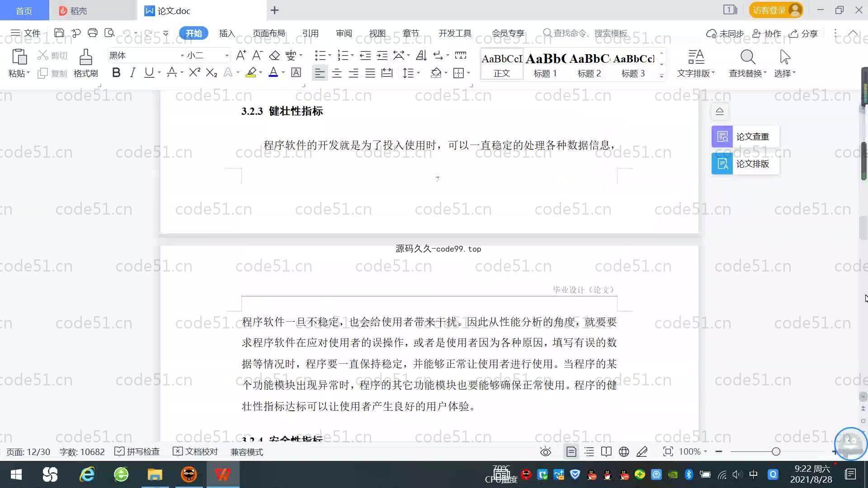868x488 pixels.
Task: Expand numbered list options arrow
Action: (x=352, y=56)
